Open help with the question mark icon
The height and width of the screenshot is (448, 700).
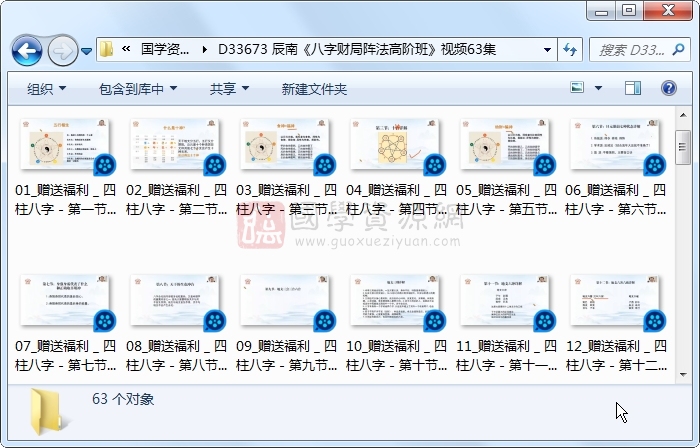point(668,88)
